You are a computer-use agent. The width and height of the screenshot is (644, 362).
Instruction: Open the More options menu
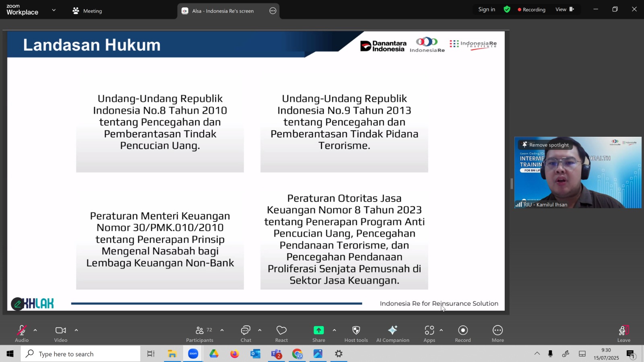(498, 333)
